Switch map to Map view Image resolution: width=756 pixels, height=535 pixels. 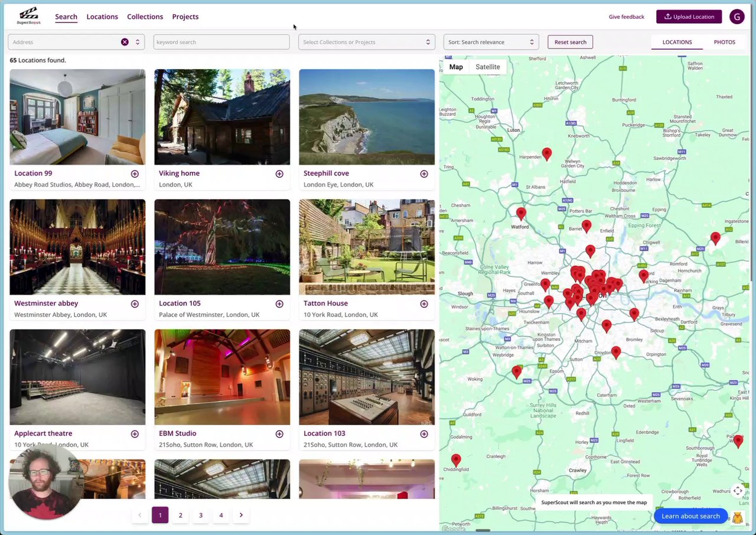tap(456, 67)
